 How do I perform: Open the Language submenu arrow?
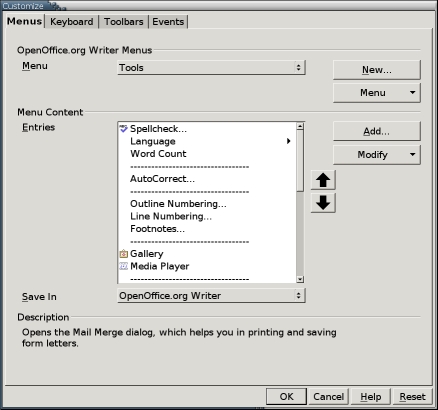click(x=288, y=141)
